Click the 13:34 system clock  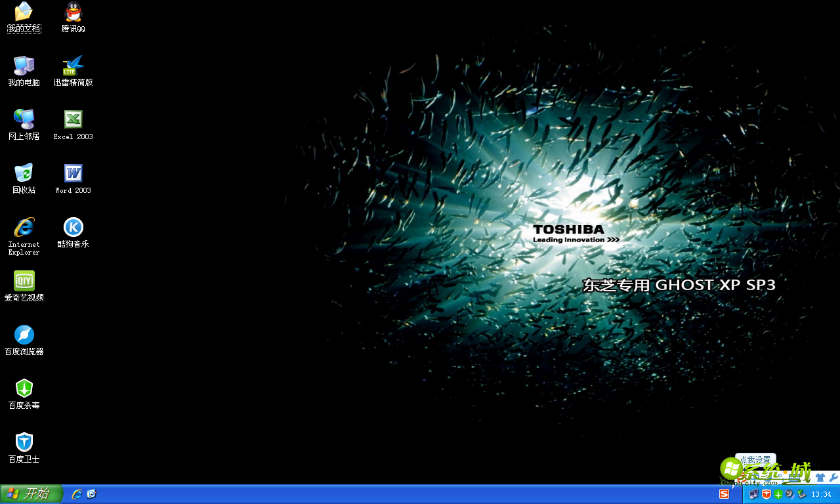[821, 495]
